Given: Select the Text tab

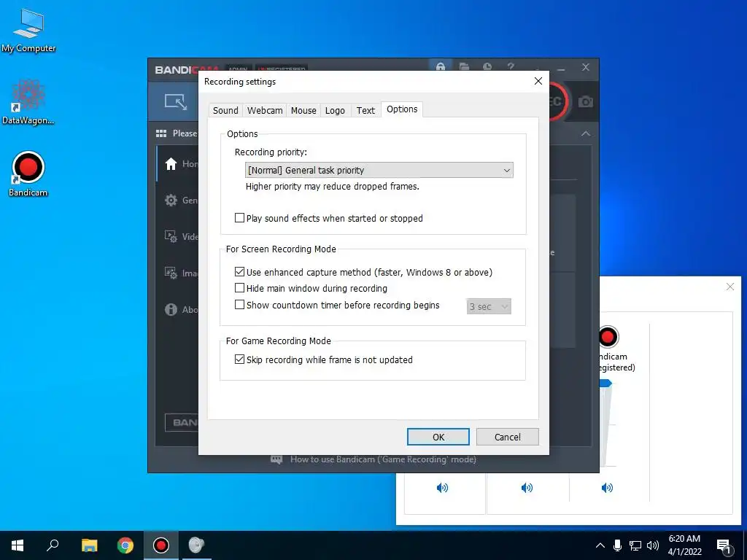Looking at the screenshot, I should click(x=366, y=111).
